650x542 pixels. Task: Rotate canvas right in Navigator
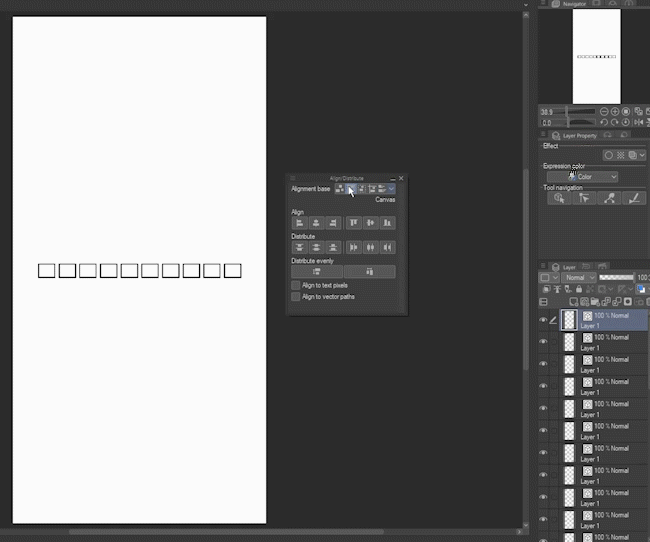(615, 122)
